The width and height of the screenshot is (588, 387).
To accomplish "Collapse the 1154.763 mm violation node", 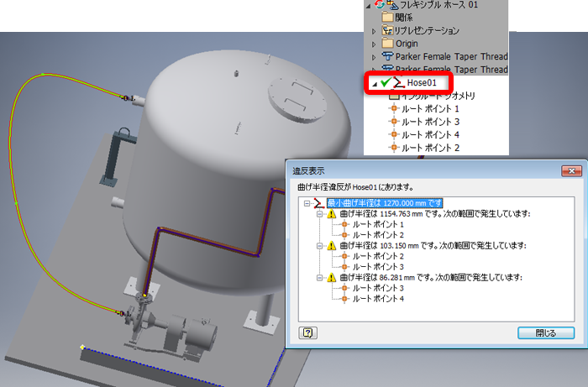I will [319, 214].
